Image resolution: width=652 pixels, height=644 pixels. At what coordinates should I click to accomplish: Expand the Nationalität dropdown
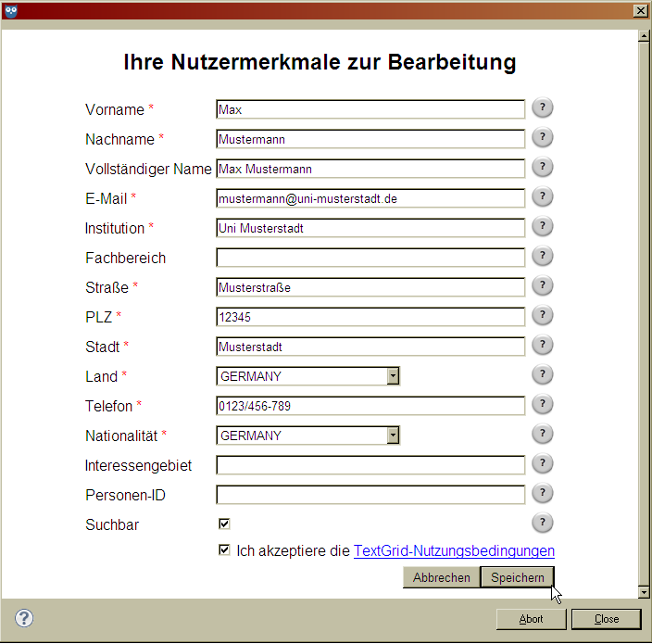[393, 436]
